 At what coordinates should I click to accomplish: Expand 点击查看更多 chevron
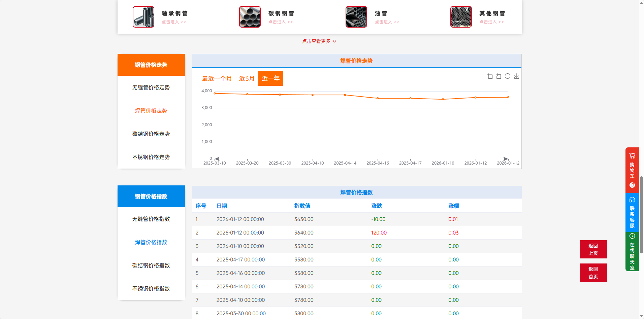coord(334,41)
